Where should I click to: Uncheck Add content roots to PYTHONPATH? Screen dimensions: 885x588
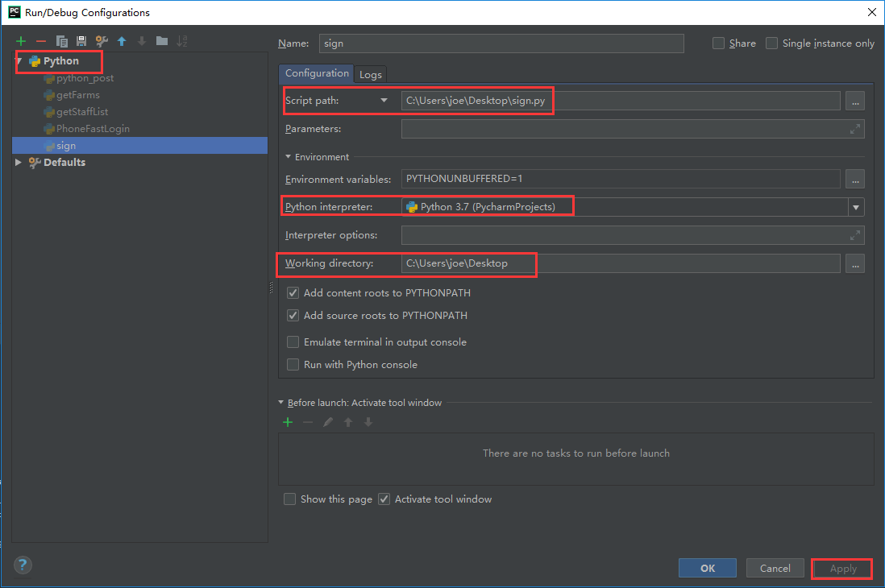(293, 293)
